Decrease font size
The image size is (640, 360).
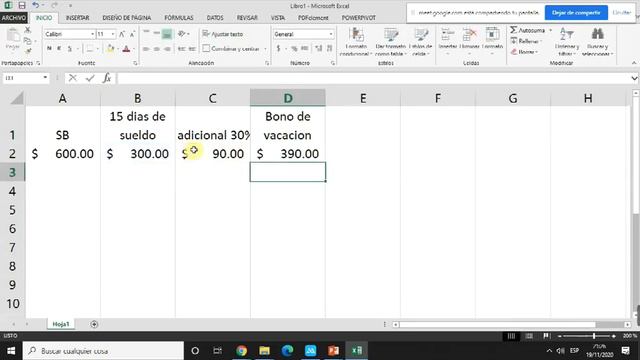tap(132, 34)
